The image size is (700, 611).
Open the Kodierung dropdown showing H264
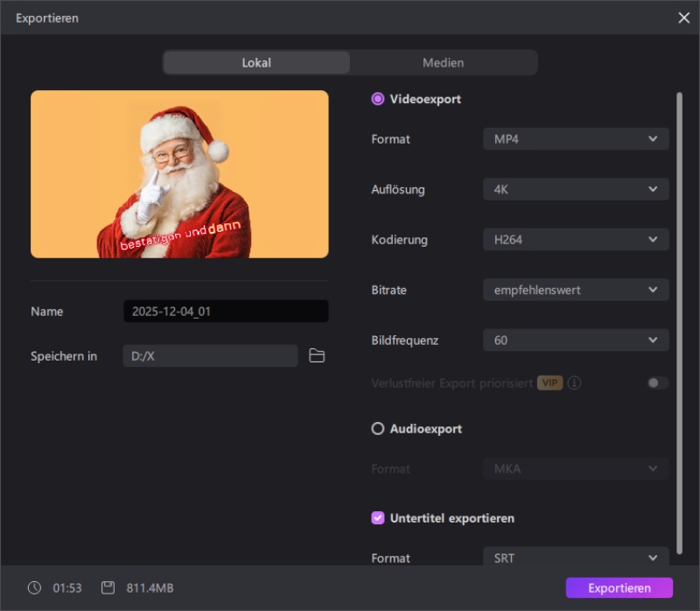click(576, 239)
